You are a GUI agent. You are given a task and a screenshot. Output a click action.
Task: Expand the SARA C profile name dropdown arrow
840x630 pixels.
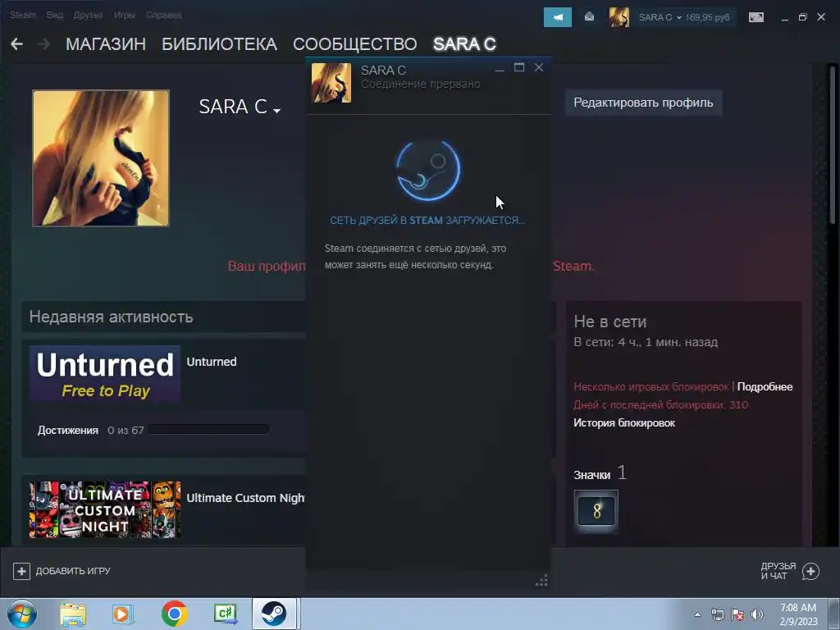click(x=277, y=111)
